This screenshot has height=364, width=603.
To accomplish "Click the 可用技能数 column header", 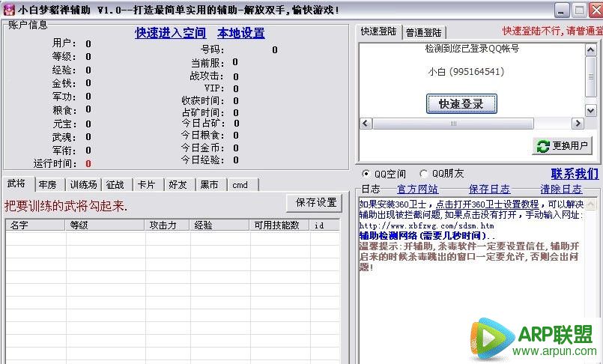I will [279, 225].
